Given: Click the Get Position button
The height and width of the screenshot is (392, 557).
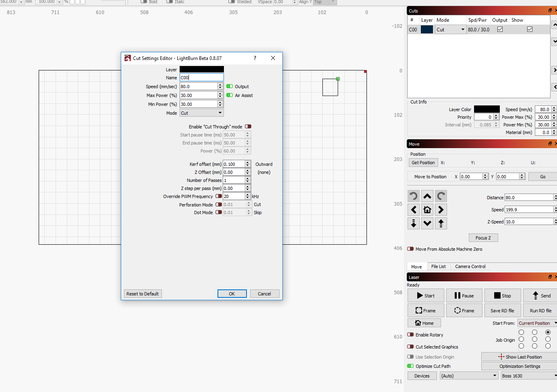Looking at the screenshot, I should (423, 163).
